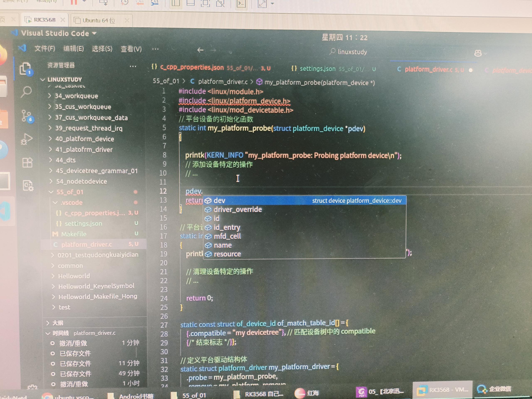Open Source Control view icon
This screenshot has width=532, height=399.
tap(26, 116)
